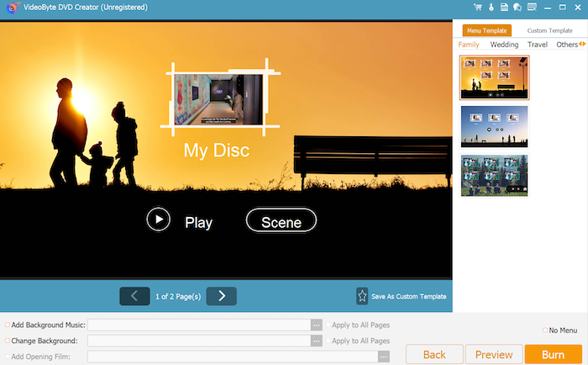Click the VideoByte app logo
Viewport: 588px width, 365px height.
point(13,7)
